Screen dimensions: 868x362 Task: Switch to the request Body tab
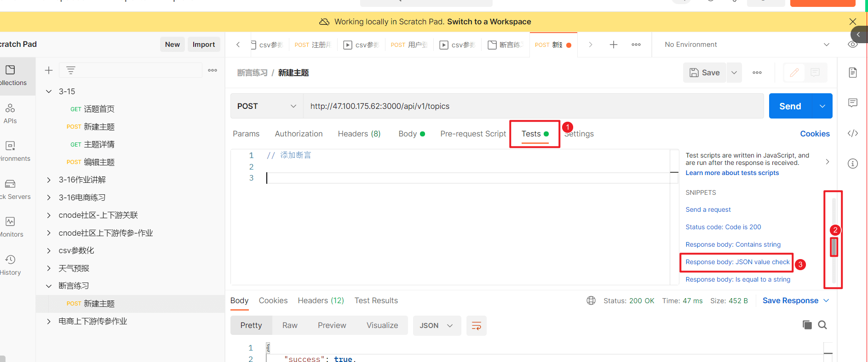point(412,134)
